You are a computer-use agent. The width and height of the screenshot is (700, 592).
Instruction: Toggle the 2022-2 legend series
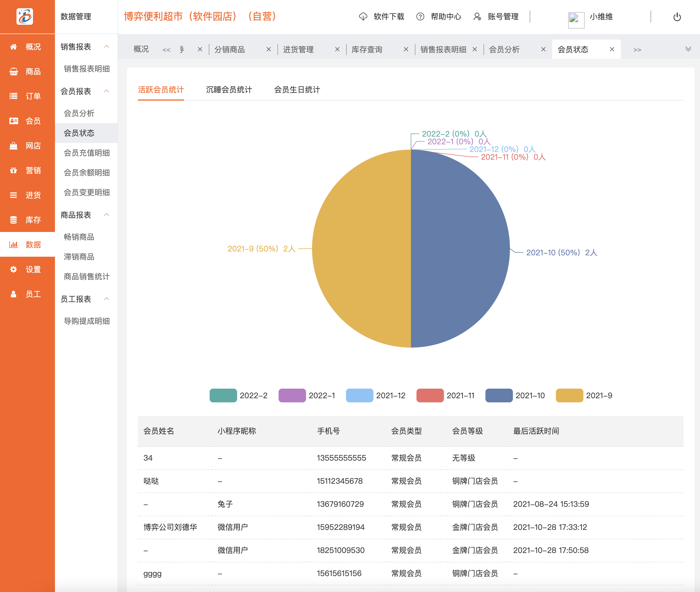point(223,395)
